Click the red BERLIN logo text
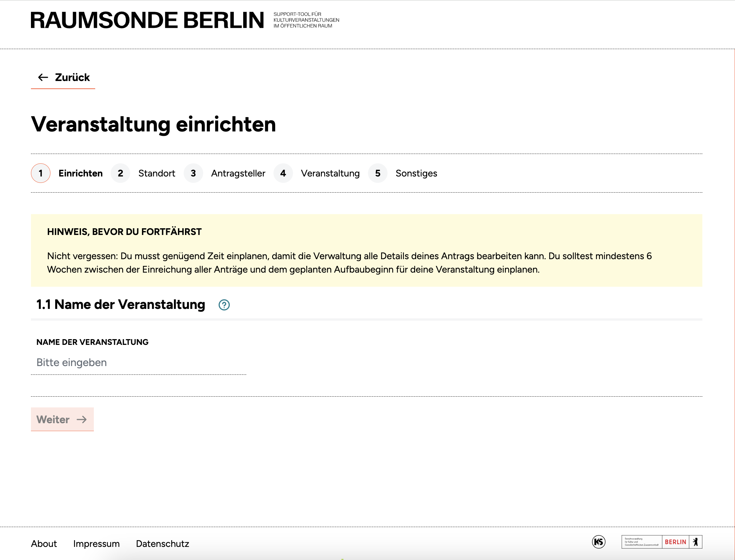 coord(675,542)
